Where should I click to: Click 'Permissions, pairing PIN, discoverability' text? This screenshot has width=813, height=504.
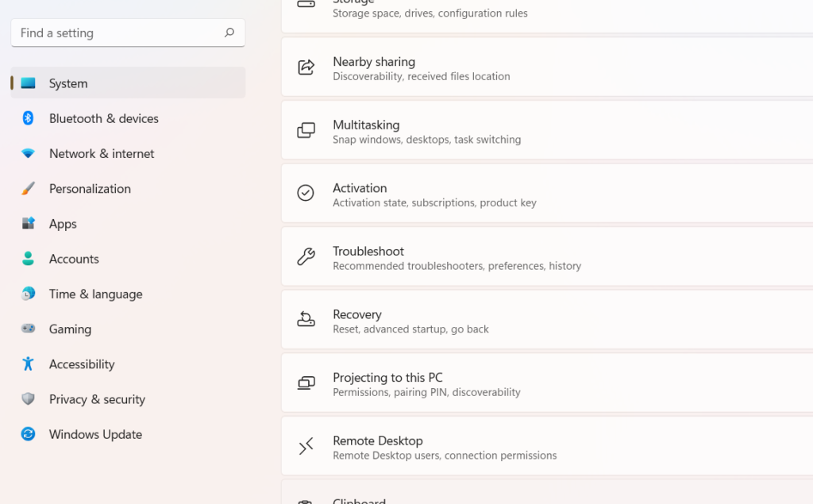point(426,393)
